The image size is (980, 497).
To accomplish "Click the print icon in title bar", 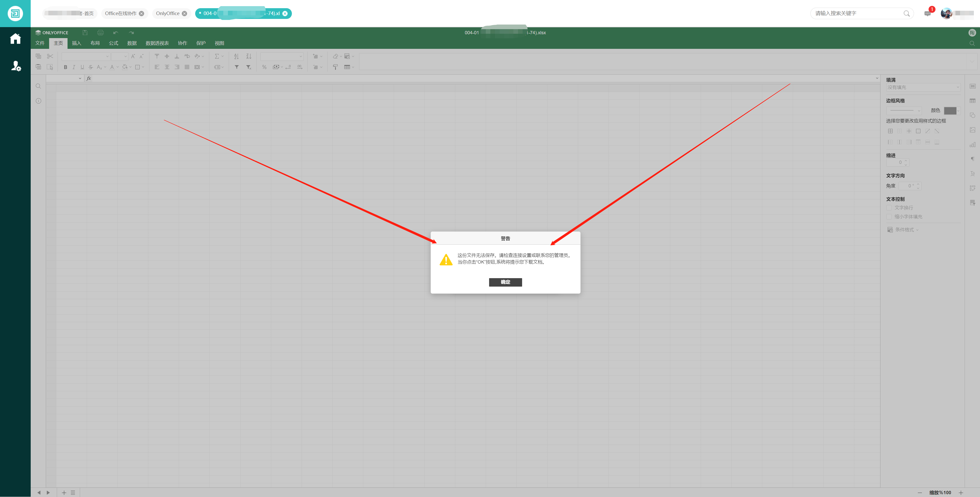I will tap(101, 33).
